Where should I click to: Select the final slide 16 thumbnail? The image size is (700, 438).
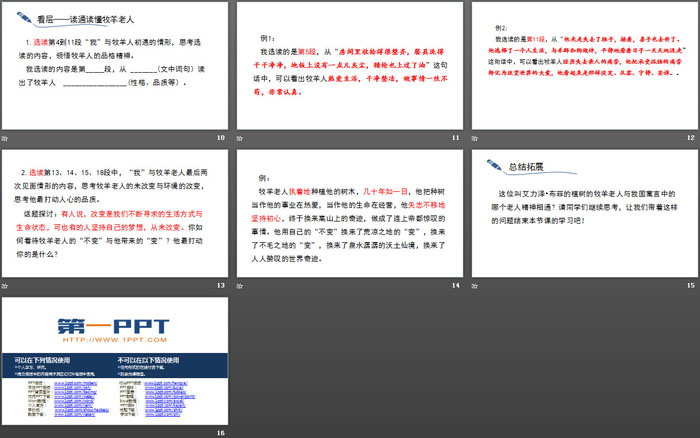pos(114,360)
